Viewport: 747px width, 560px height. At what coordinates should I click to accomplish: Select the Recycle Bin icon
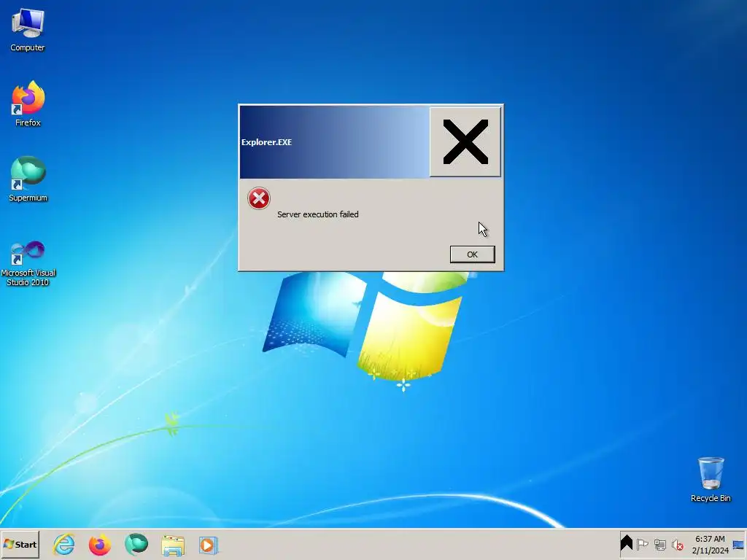click(711, 480)
